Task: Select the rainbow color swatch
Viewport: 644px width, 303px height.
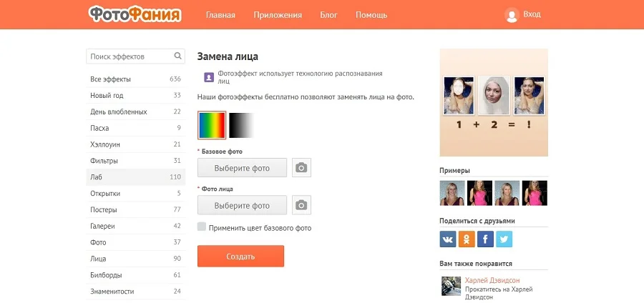Action: pyautogui.click(x=212, y=125)
